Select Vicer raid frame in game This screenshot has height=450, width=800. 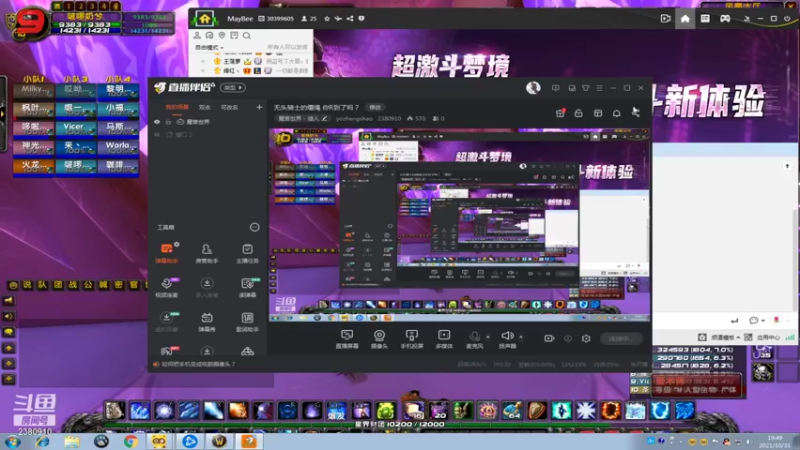click(x=76, y=128)
